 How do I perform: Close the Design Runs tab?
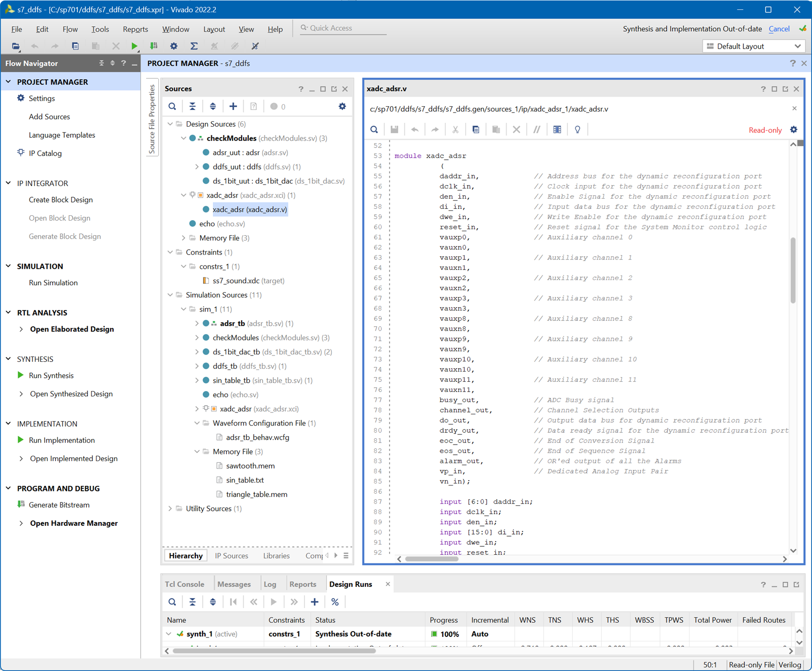pyautogui.click(x=388, y=584)
